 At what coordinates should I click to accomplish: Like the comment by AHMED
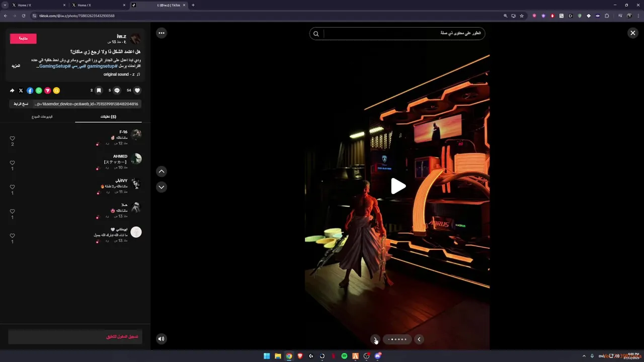[12, 163]
